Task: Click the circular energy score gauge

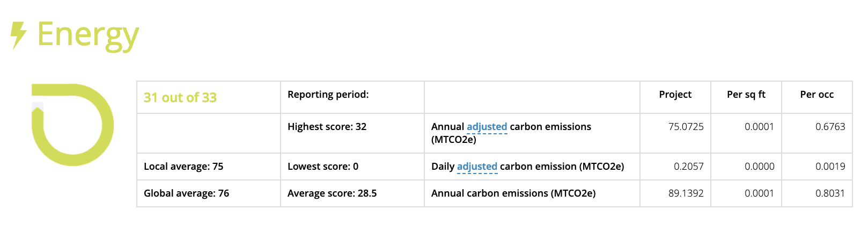Action: (x=72, y=125)
